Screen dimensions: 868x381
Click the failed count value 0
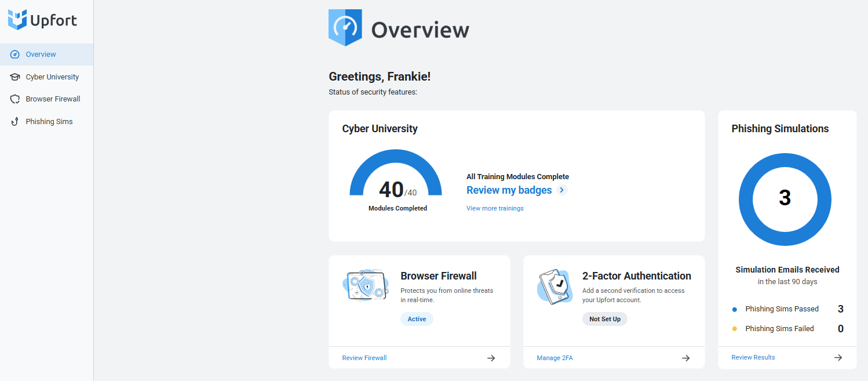[841, 329]
